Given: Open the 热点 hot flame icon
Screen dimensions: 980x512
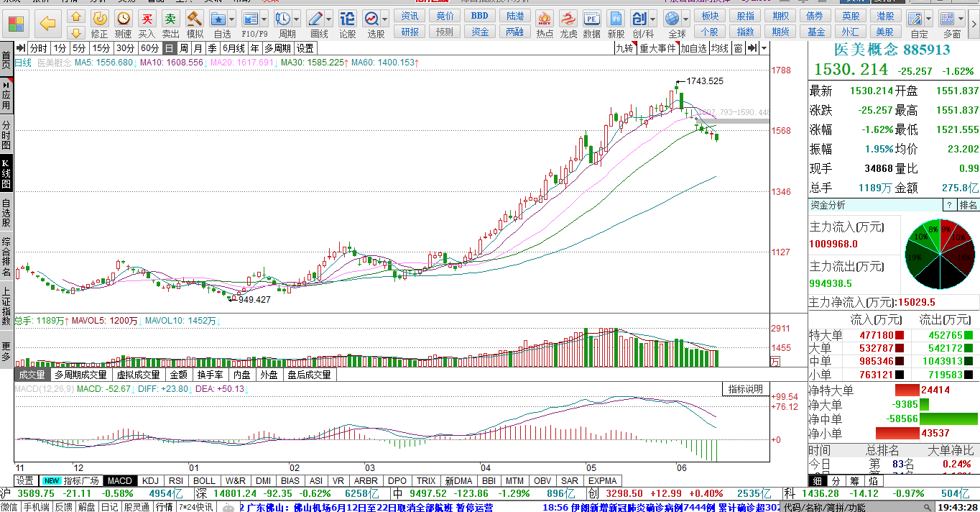Looking at the screenshot, I should (545, 24).
